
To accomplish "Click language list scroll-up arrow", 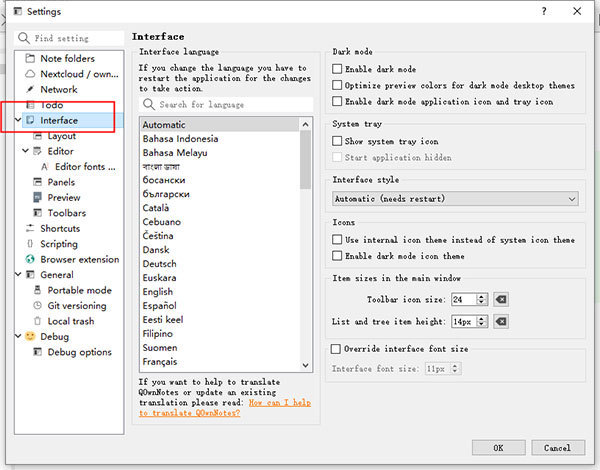I will click(x=305, y=124).
